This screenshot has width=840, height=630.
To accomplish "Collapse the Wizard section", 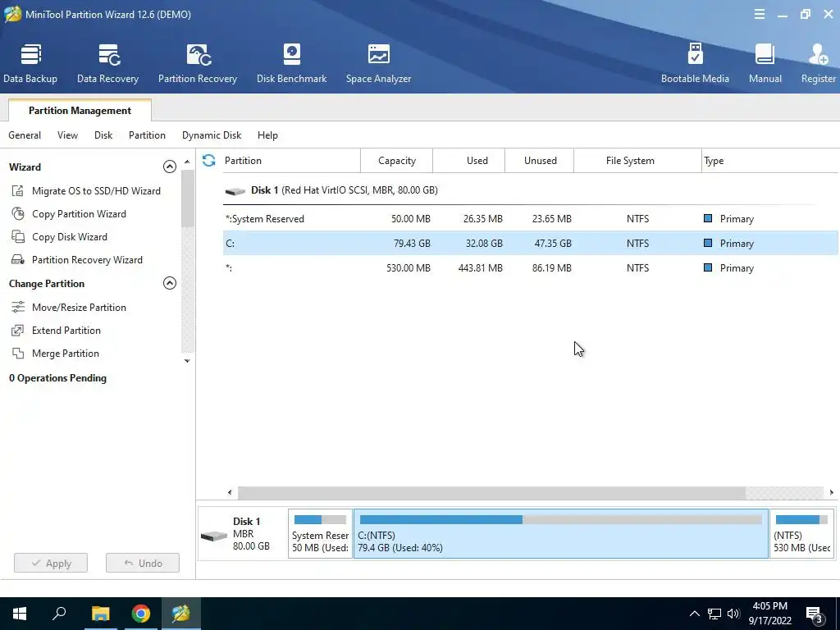I will pyautogui.click(x=169, y=167).
